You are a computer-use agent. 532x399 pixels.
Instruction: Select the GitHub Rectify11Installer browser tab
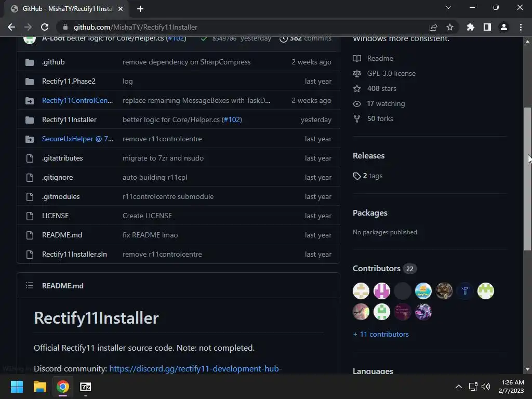(66, 9)
